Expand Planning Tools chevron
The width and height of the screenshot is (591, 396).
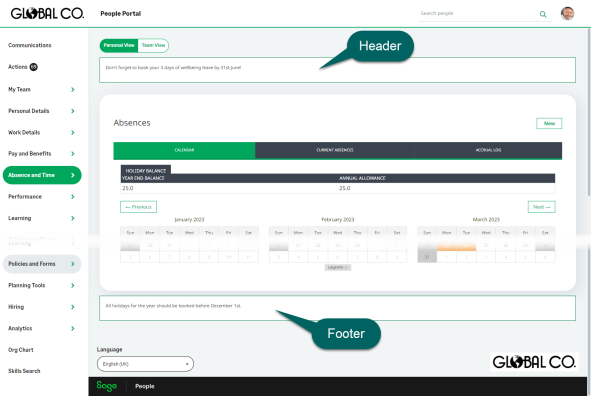73,285
